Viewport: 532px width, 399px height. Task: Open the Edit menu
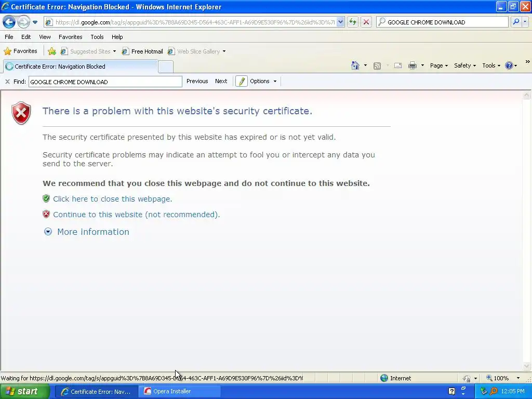point(26,37)
